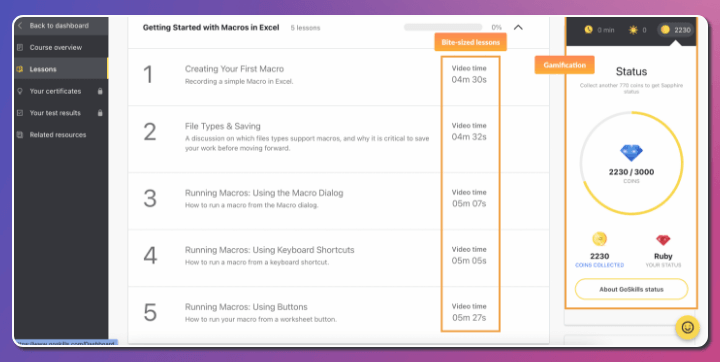720x362 pixels.
Task: Click the Lessons book icon in sidebar
Action: [x=20, y=69]
